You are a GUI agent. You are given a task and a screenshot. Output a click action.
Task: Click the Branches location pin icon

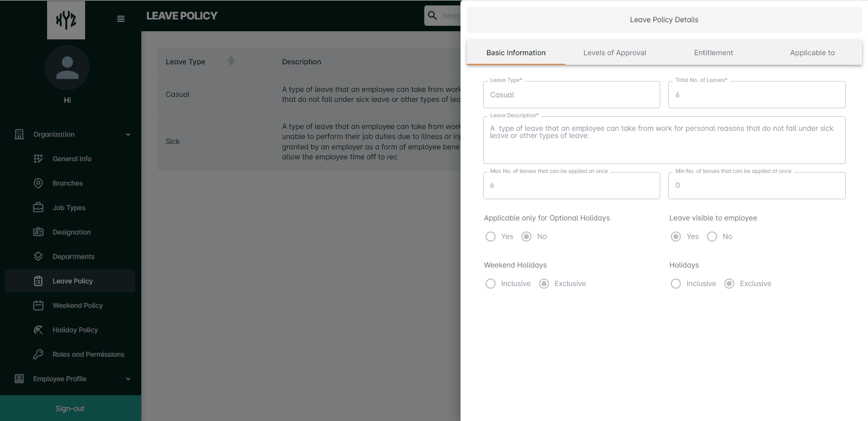point(38,183)
